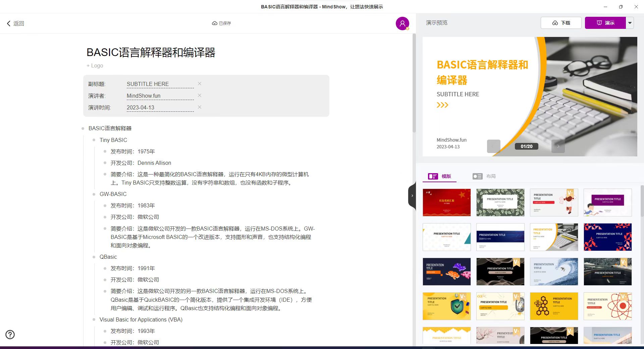This screenshot has width=644, height=349.
Task: Switch to the 模版 template tab
Action: tap(440, 176)
